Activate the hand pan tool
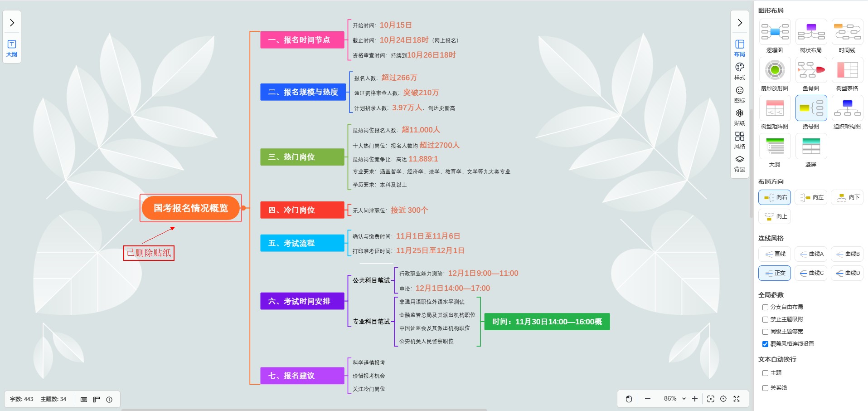Viewport: 868px width, 411px height. pos(629,399)
